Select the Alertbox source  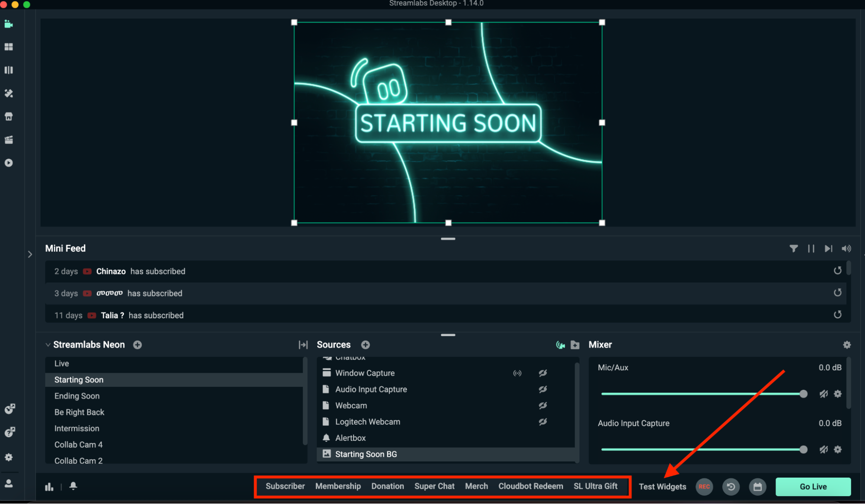tap(446, 438)
